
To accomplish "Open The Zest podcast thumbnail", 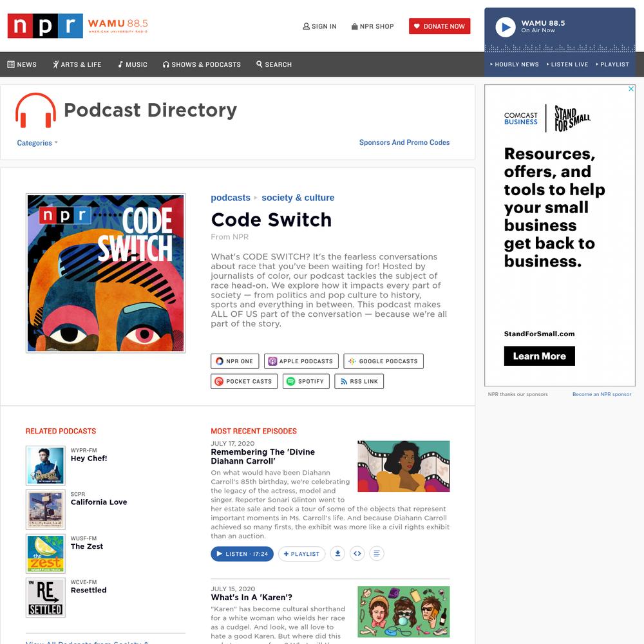I will click(x=46, y=554).
